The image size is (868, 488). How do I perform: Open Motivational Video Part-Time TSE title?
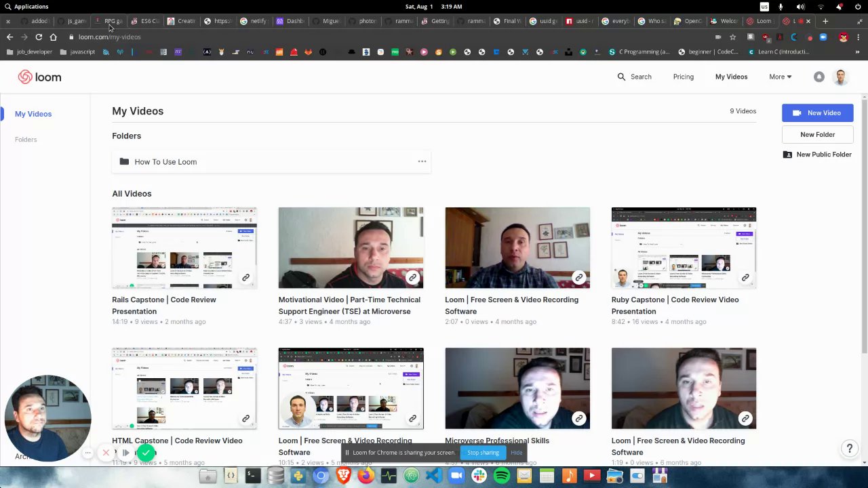[x=349, y=306]
